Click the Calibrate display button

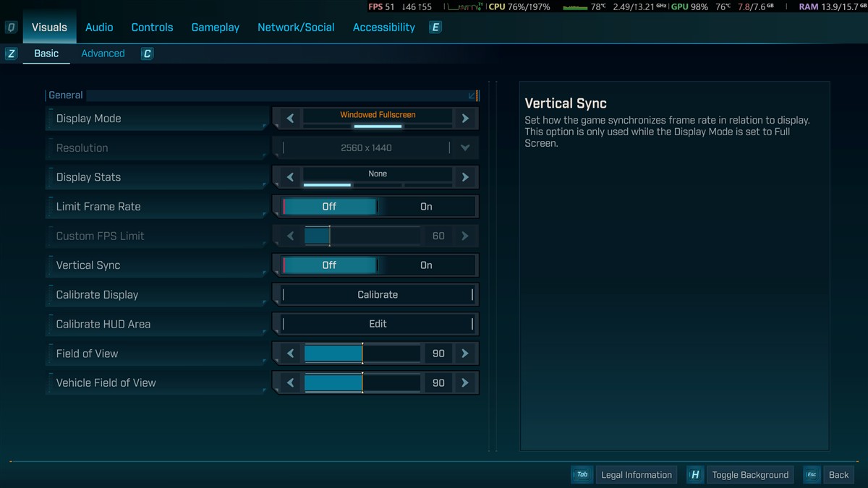(378, 295)
